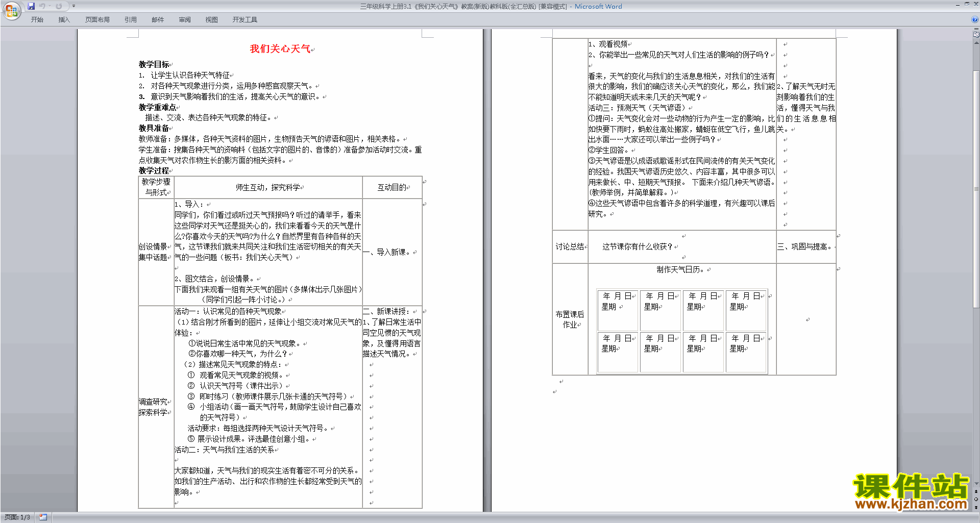Image resolution: width=980 pixels, height=523 pixels.
Task: Open the 开发工具 tab
Action: click(245, 20)
